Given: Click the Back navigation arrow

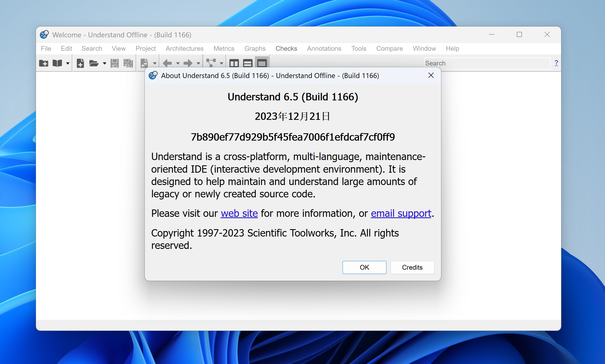Looking at the screenshot, I should [x=167, y=63].
